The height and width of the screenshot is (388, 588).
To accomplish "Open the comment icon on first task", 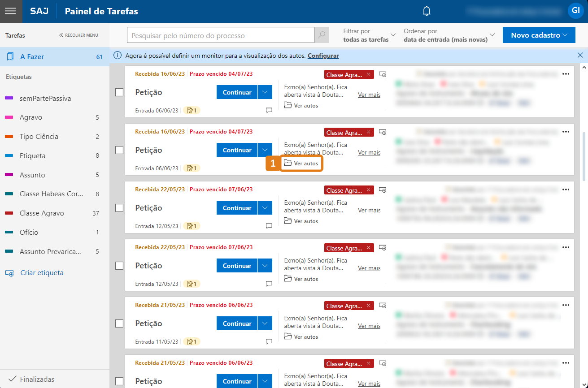I will pyautogui.click(x=269, y=110).
